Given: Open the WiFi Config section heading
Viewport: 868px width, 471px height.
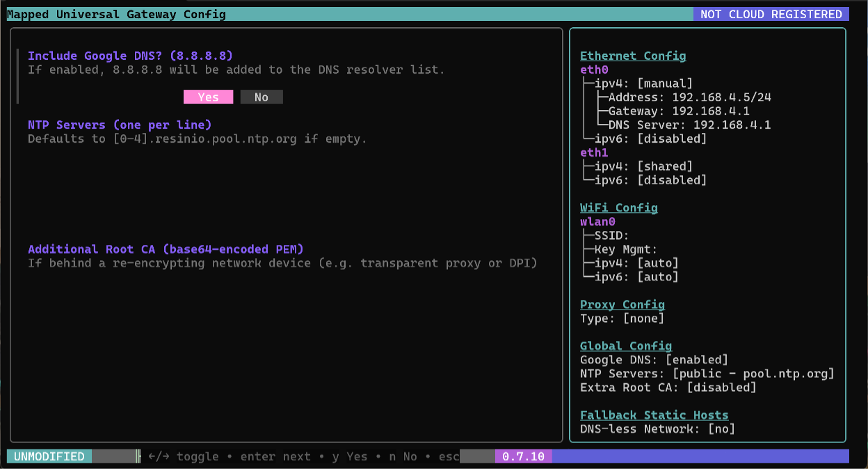Looking at the screenshot, I should click(619, 207).
